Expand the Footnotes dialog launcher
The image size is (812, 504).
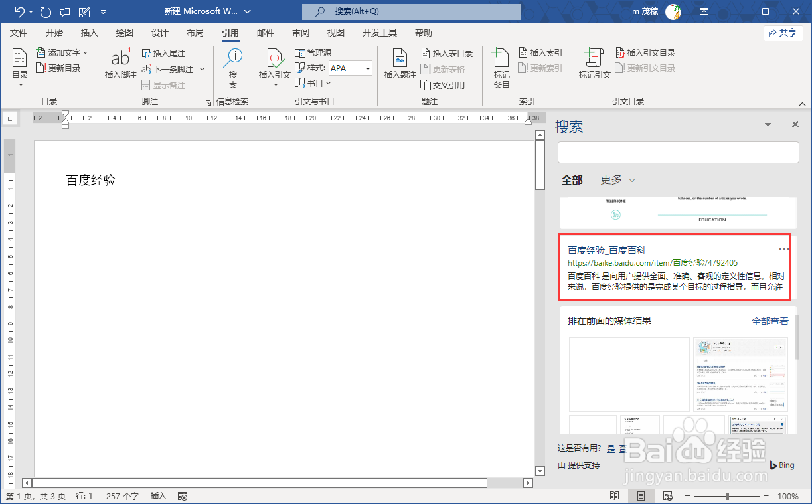(x=208, y=102)
